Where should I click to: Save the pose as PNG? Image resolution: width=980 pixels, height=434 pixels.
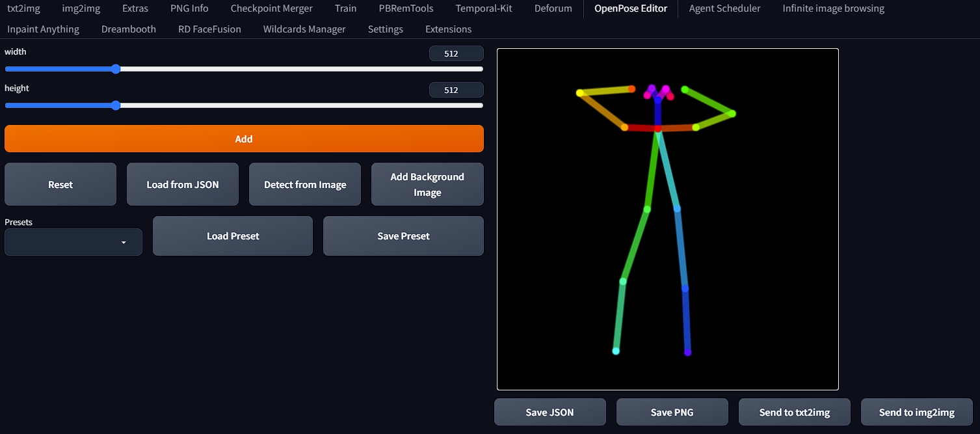(x=672, y=412)
